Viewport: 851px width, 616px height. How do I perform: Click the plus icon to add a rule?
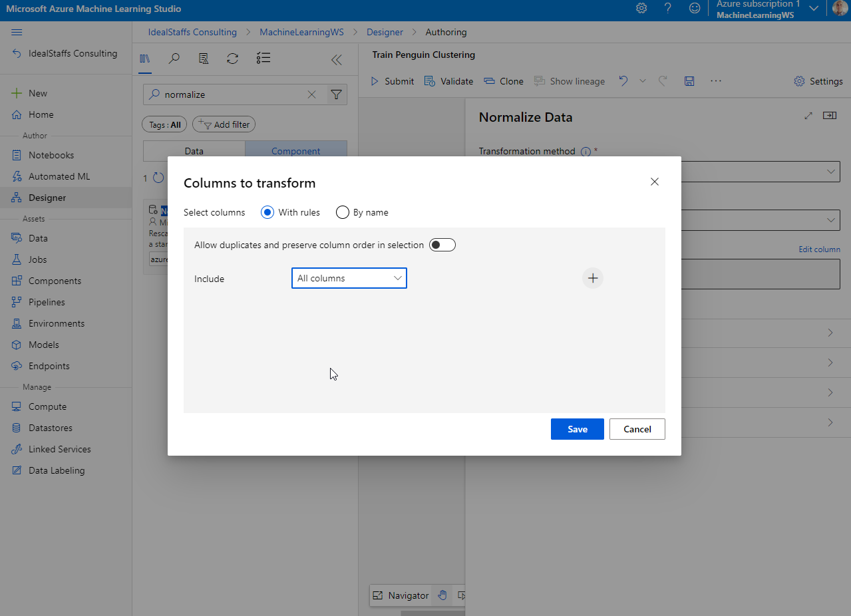coord(592,278)
